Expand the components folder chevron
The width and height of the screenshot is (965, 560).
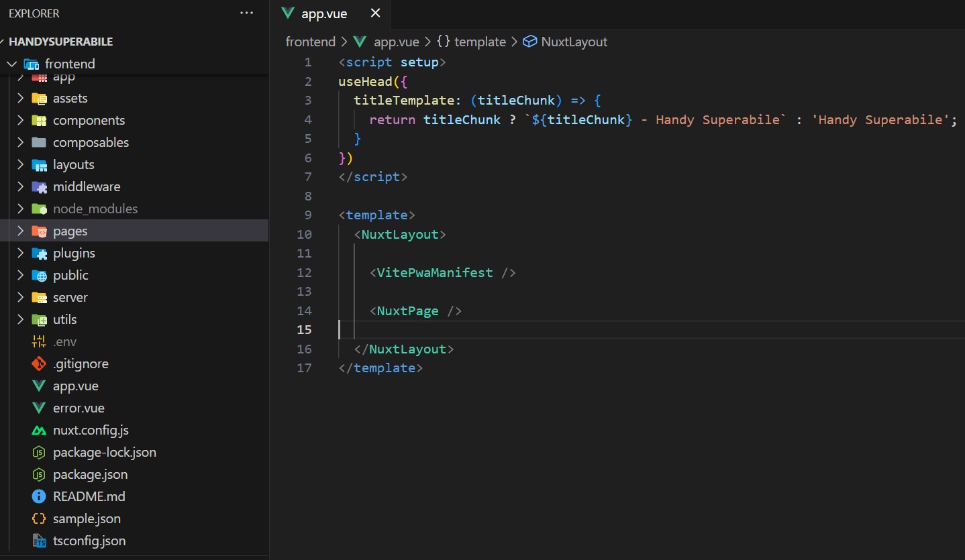(21, 121)
